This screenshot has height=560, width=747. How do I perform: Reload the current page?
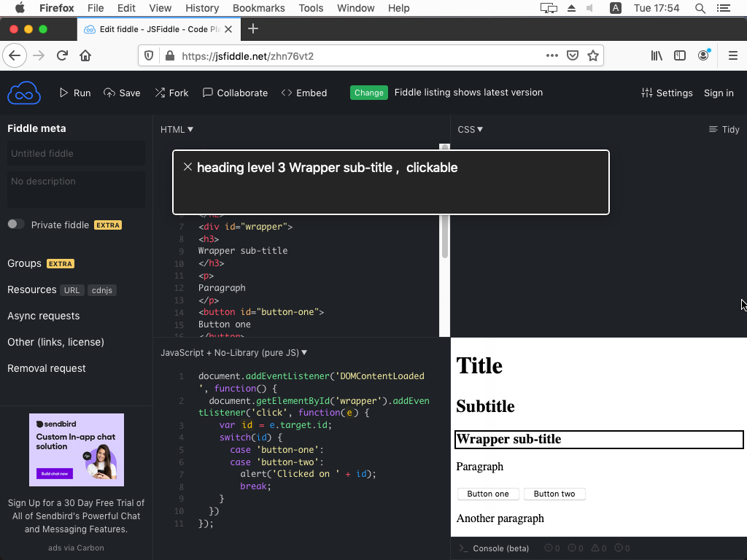(x=63, y=55)
